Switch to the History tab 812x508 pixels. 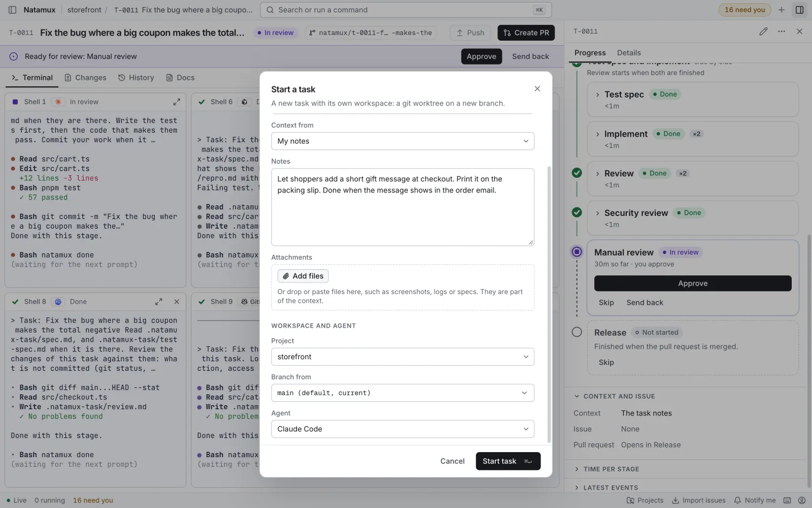pos(136,78)
